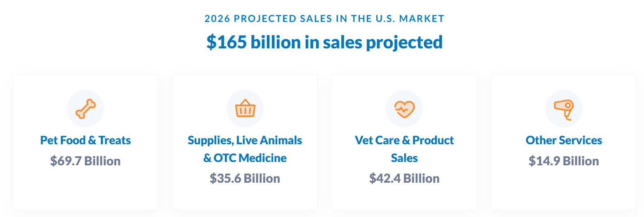Click the hair dryer icon
Viewport: 644px width, 217px height.
coord(564,109)
